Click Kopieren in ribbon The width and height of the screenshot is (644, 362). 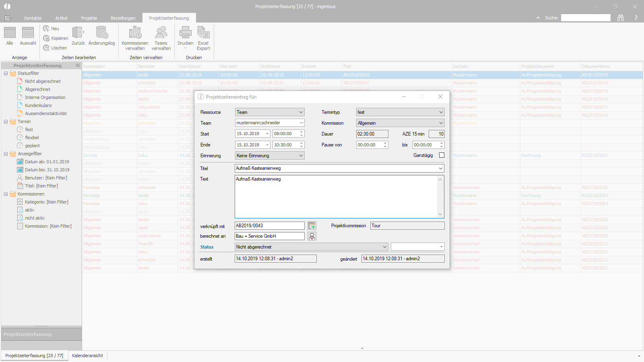pyautogui.click(x=56, y=38)
